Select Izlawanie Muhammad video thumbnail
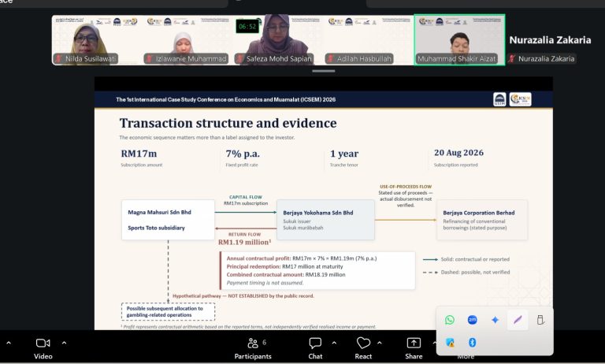The height and width of the screenshot is (364, 605). (x=187, y=40)
